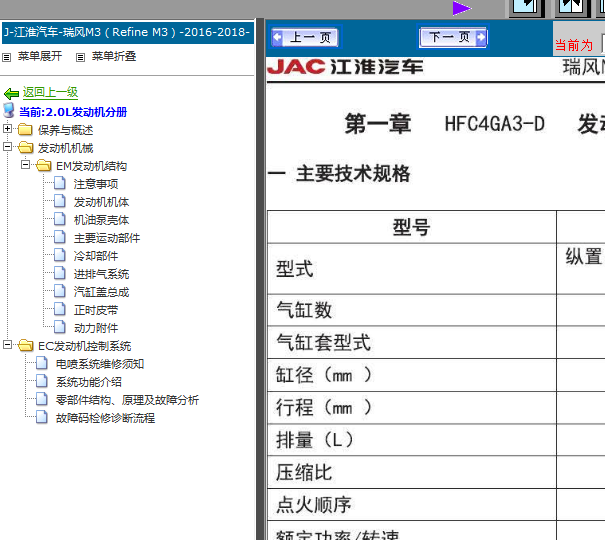Click document icon beside 冷却部件

[59, 255]
